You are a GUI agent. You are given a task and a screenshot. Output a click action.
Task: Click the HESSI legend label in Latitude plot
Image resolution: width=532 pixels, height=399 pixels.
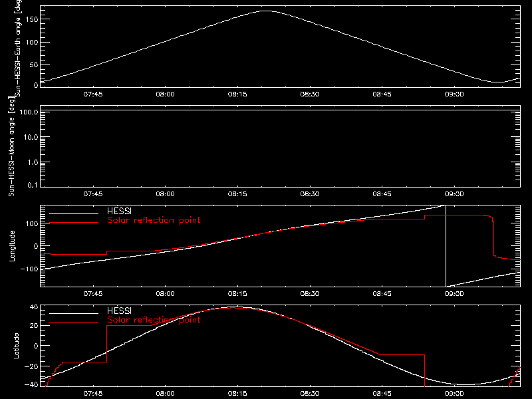[x=119, y=311]
